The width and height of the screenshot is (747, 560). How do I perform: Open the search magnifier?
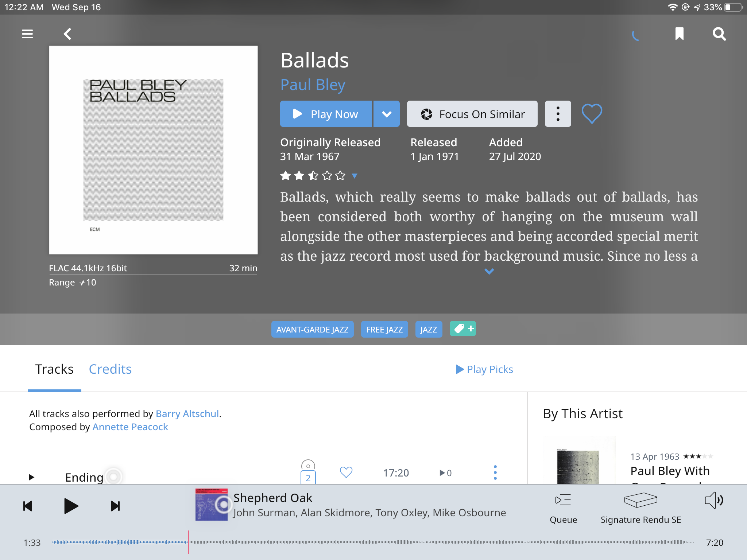coord(719,34)
